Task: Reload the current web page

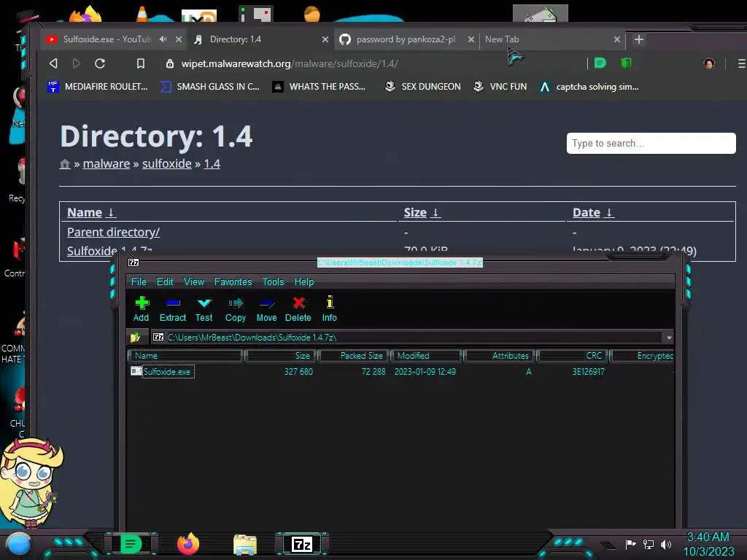Action: click(x=100, y=63)
